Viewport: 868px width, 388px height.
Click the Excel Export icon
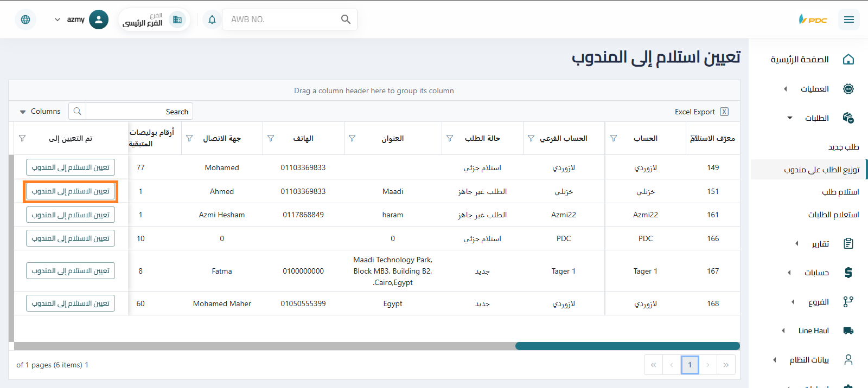[724, 112]
